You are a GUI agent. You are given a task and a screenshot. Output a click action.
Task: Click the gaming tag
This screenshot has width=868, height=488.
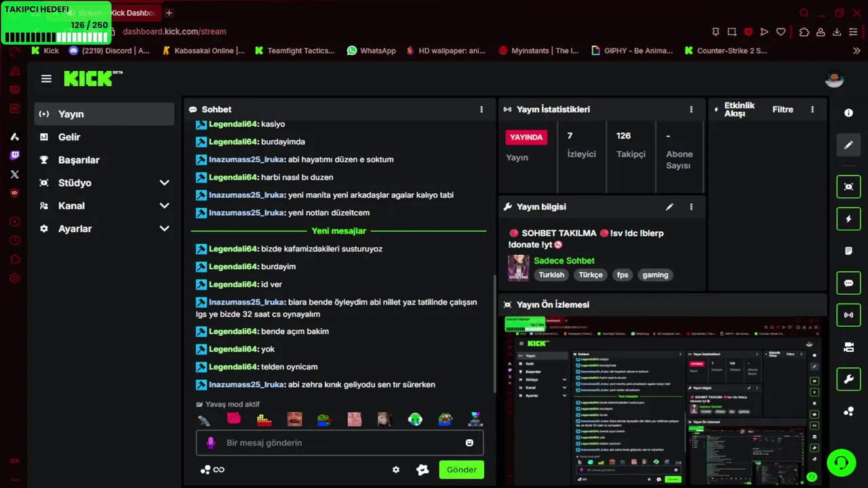pos(655,274)
